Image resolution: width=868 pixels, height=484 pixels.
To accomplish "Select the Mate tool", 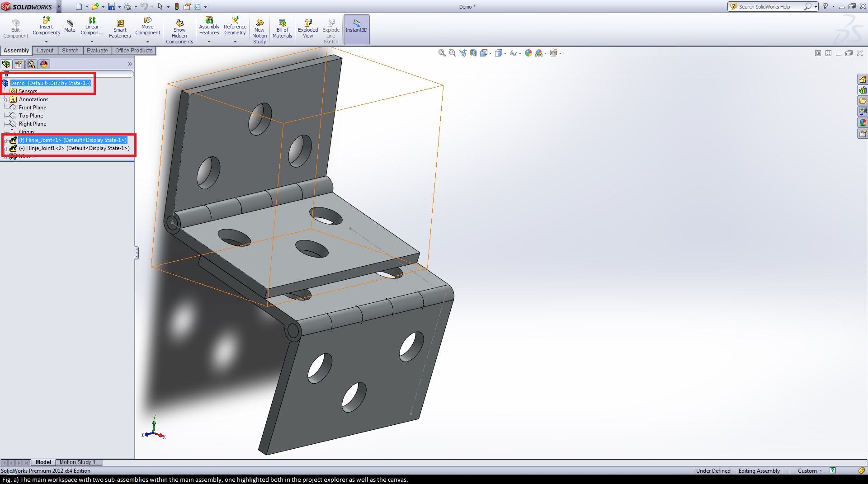I will 70,26.
